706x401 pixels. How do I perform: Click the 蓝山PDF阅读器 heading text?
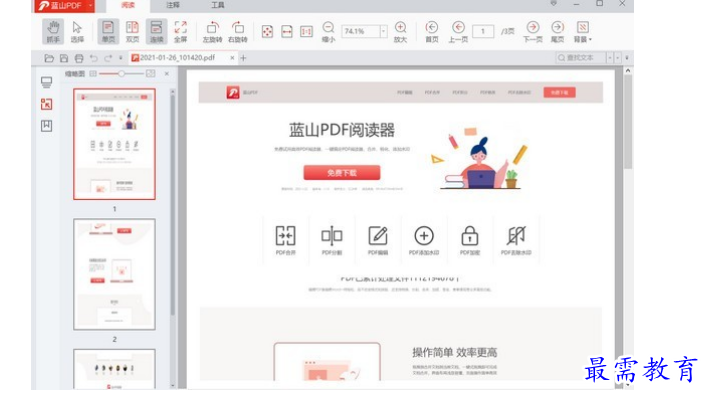coord(342,130)
